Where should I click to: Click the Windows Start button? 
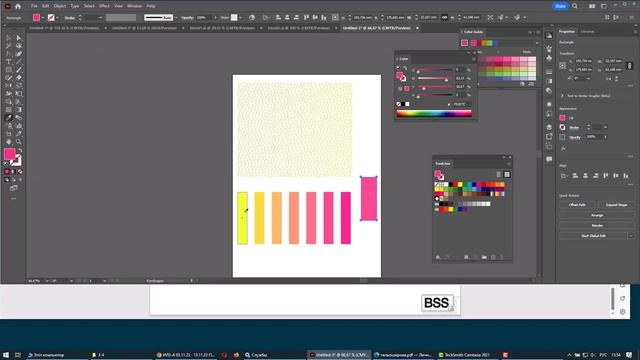[x=6, y=355]
